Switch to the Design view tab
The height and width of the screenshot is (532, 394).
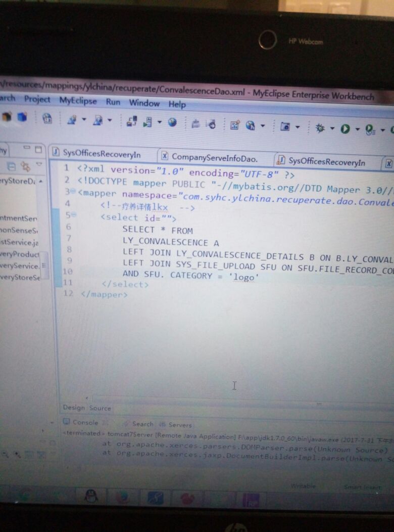click(74, 407)
